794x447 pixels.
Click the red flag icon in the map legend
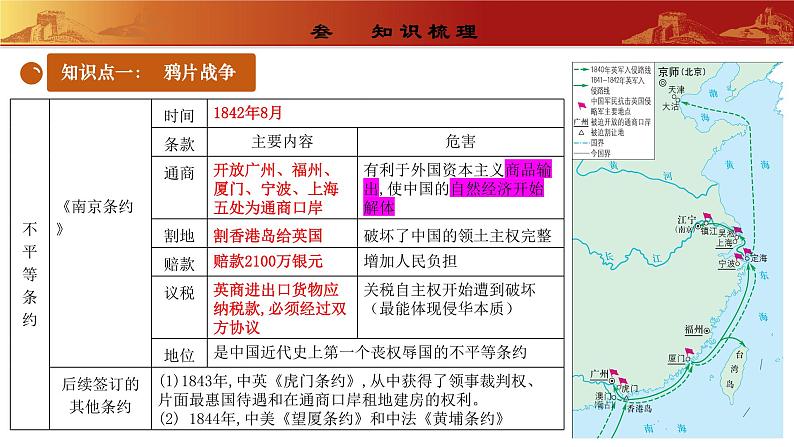click(x=582, y=106)
